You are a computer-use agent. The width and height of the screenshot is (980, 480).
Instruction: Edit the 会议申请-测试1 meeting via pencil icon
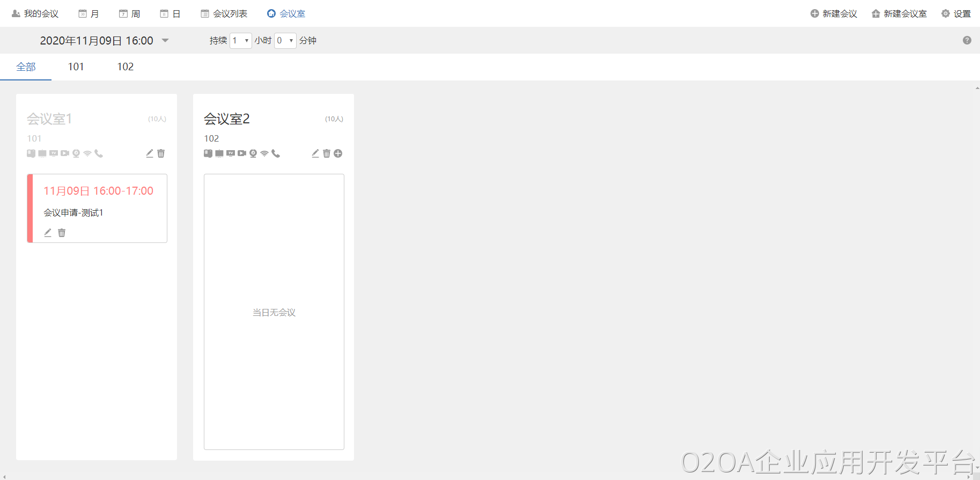tap(48, 233)
